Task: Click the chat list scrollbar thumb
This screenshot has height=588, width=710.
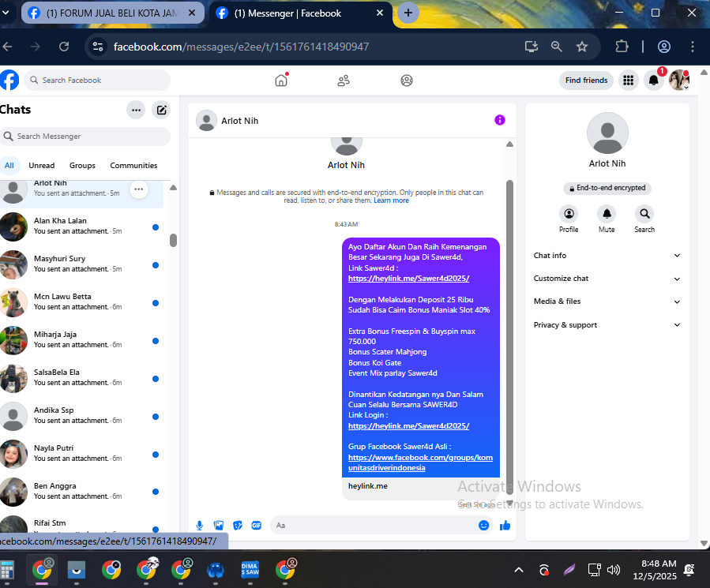Action: 173,241
